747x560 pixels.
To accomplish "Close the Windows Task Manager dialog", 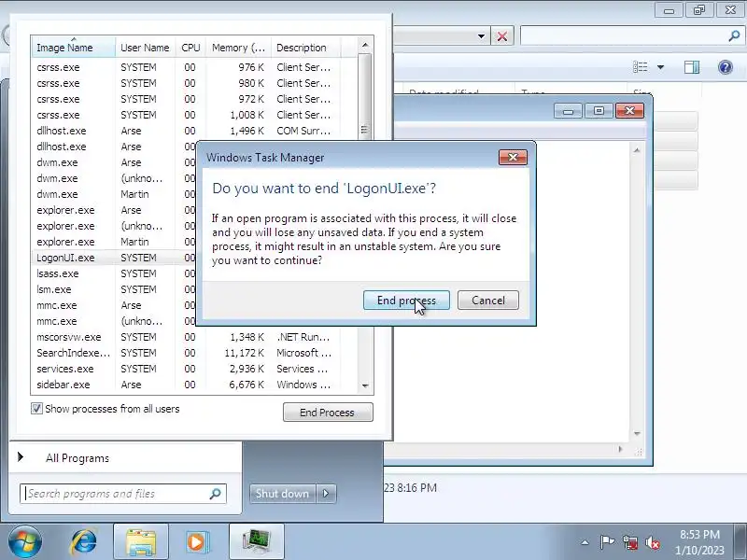I will tap(513, 157).
